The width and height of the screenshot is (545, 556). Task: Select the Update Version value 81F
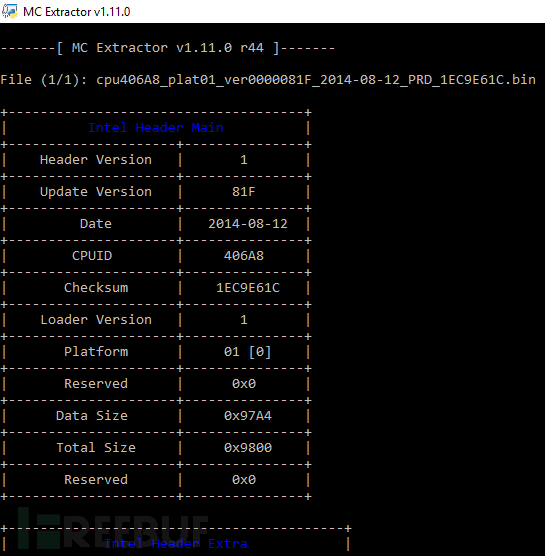[244, 192]
